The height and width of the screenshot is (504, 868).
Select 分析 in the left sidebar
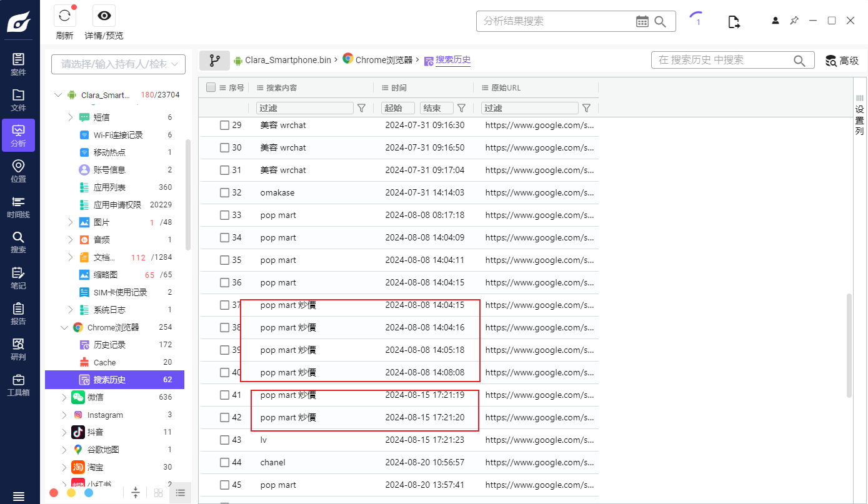[19, 136]
